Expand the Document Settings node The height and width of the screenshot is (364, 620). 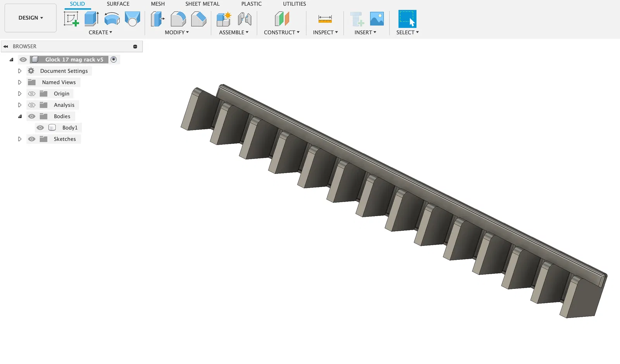pyautogui.click(x=20, y=71)
